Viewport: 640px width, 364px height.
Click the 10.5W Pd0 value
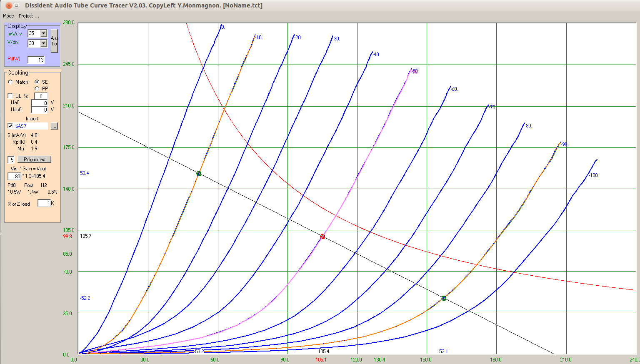[x=14, y=192]
